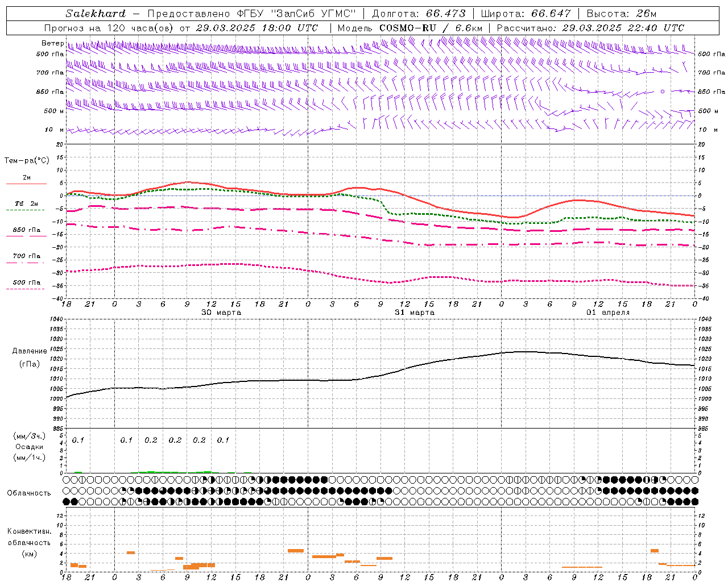728x582 pixels.
Task: Select the 30 марта date label
Action: [x=221, y=313]
